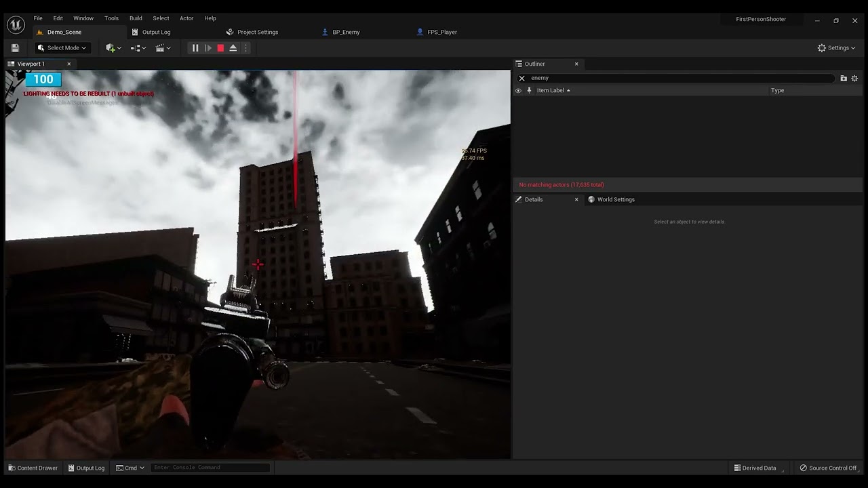Clear the Outliner search with X icon
This screenshot has width=868, height=488.
tap(522, 78)
